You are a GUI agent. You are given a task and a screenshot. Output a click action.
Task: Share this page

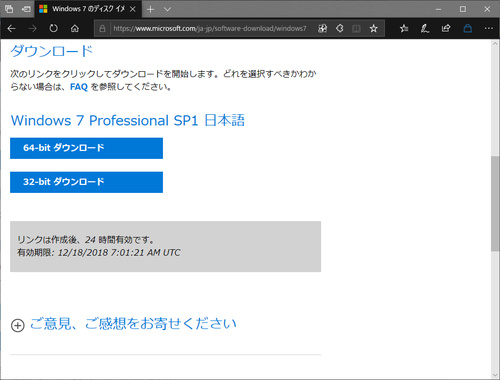(x=446, y=29)
